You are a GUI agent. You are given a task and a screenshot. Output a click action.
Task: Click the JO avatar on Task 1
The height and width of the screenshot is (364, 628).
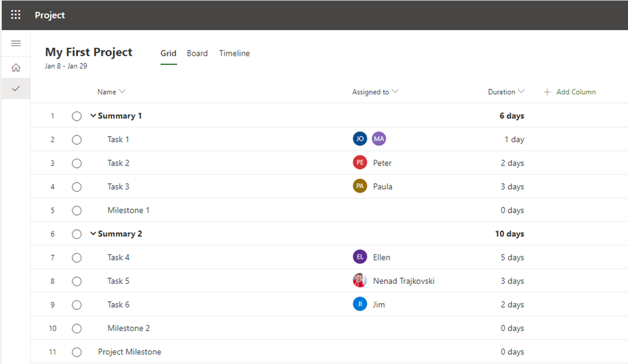[360, 139]
